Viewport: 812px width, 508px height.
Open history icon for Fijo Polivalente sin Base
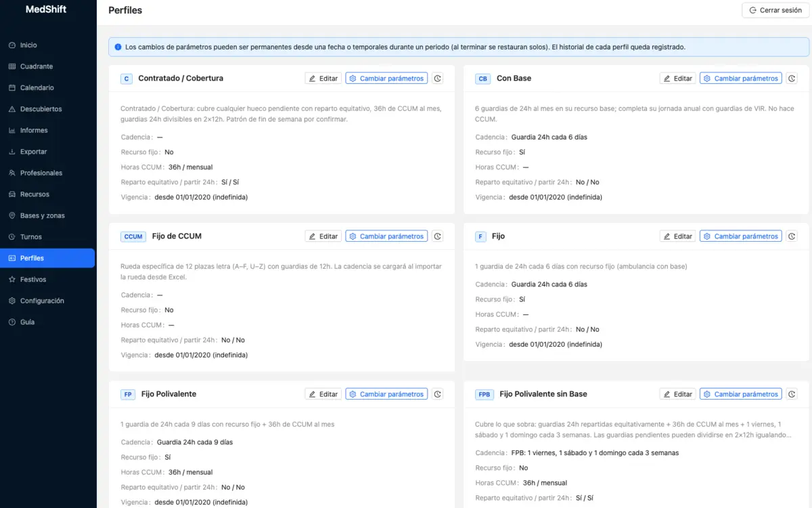792,394
